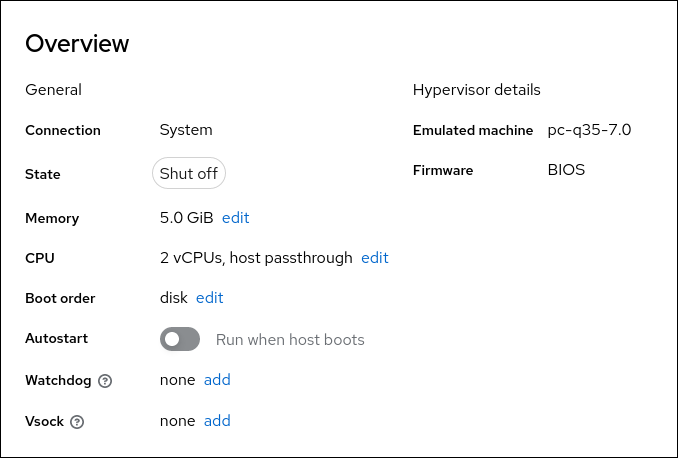Click the Watchdog help question-mark icon
Screen dimensions: 678x458
(x=105, y=381)
